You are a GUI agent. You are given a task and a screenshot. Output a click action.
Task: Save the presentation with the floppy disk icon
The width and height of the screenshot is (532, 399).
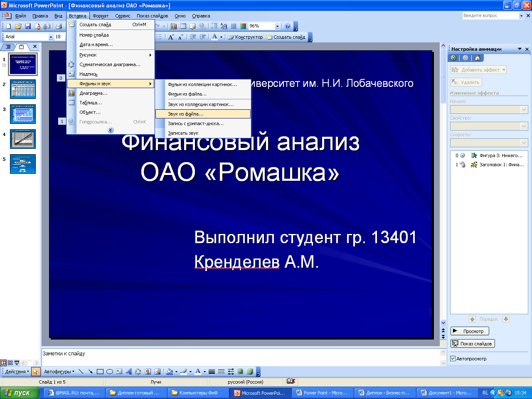(28, 26)
